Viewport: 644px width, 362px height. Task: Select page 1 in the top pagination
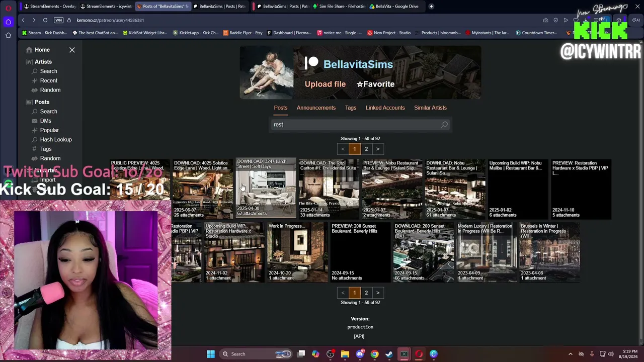[354, 149]
